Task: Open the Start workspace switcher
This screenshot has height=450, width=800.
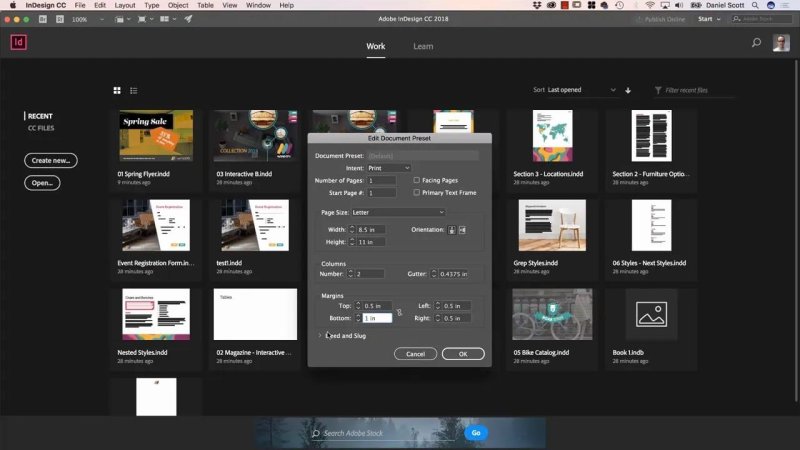Action: pyautogui.click(x=709, y=19)
